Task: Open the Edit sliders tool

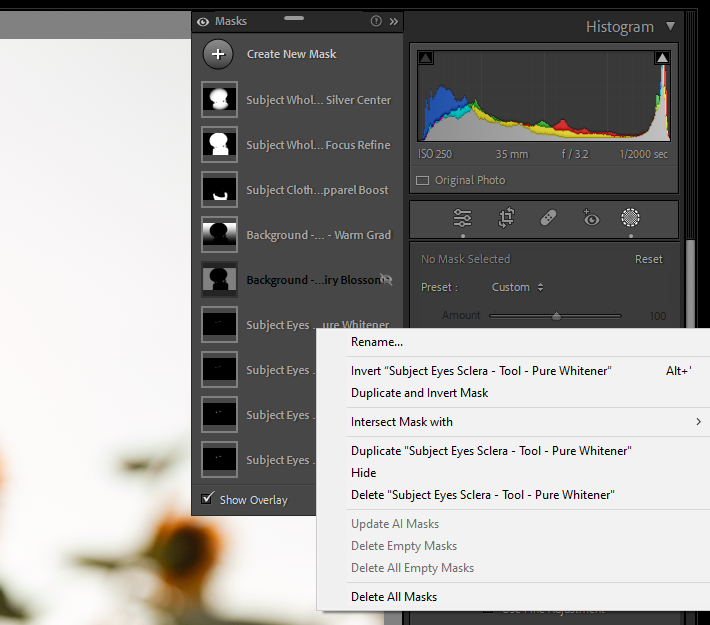Action: click(x=462, y=218)
